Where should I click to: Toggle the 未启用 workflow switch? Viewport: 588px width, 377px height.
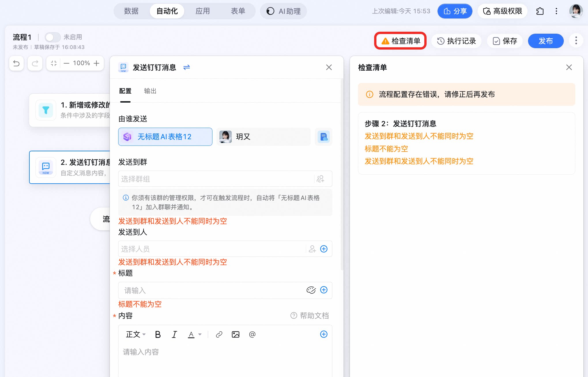52,37
